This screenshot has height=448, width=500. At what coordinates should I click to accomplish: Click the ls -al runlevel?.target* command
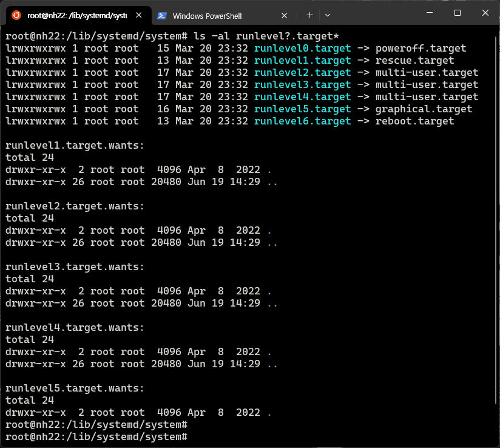tap(266, 36)
